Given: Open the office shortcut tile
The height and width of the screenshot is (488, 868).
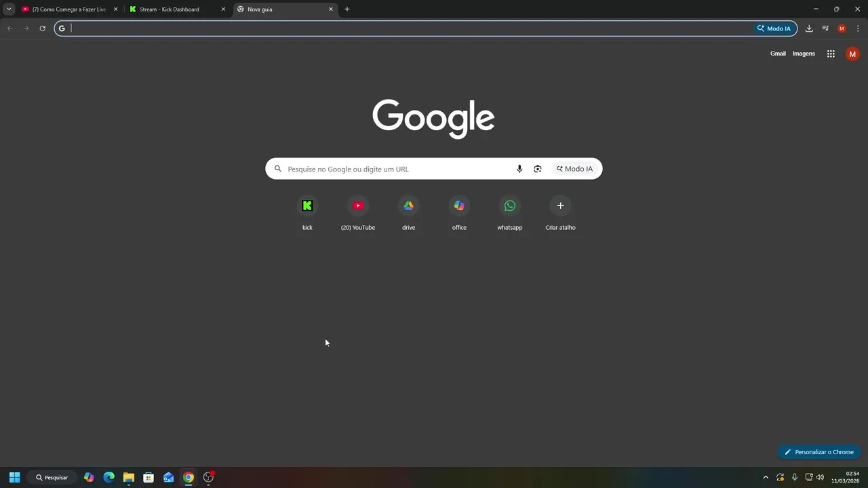Looking at the screenshot, I should click(x=459, y=213).
